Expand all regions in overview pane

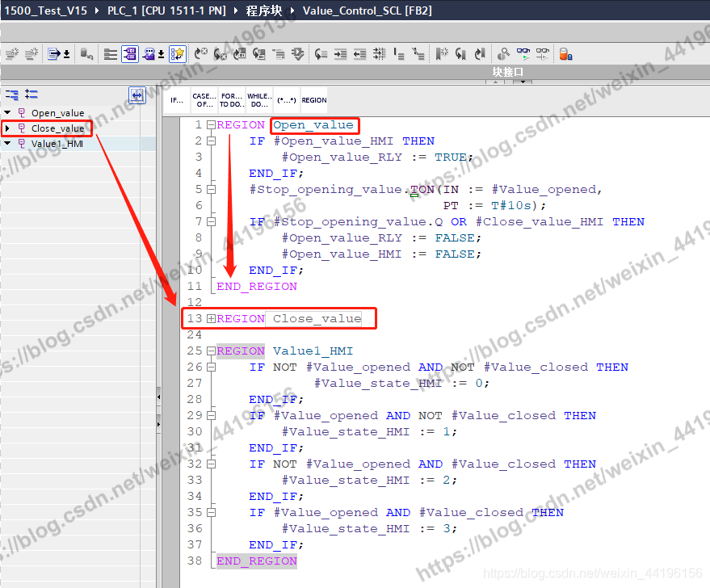click(32, 94)
